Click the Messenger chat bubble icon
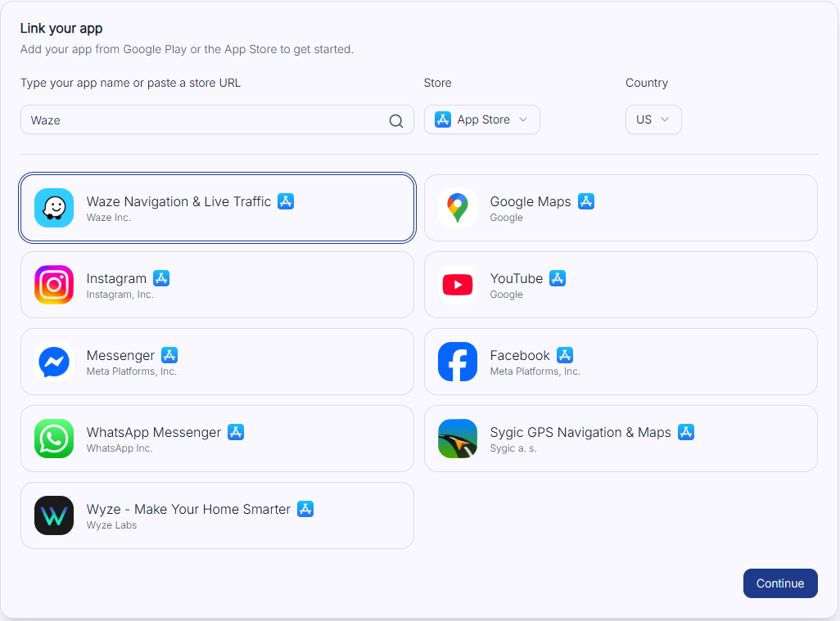The width and height of the screenshot is (840, 621). coord(54,362)
